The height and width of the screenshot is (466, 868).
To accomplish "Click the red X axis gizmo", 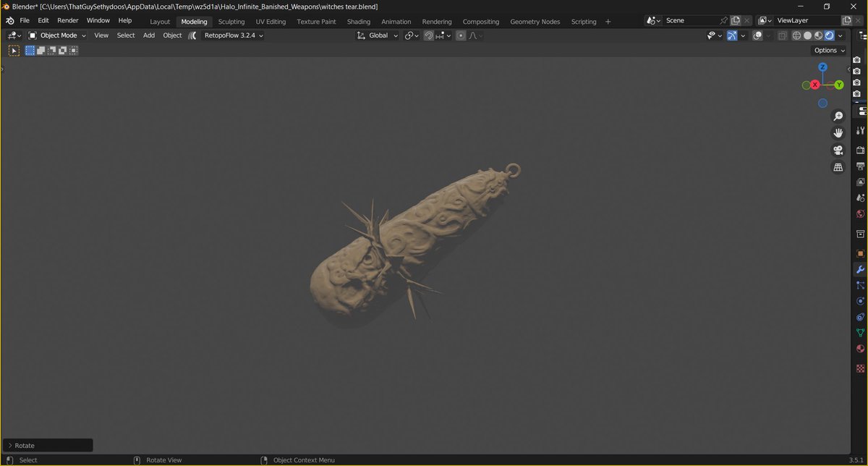I will (815, 85).
